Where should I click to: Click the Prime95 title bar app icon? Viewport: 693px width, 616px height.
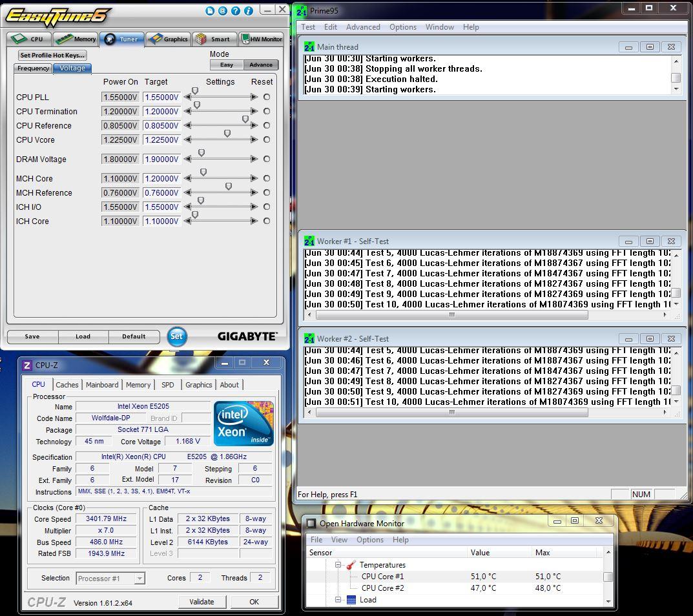pos(302,10)
